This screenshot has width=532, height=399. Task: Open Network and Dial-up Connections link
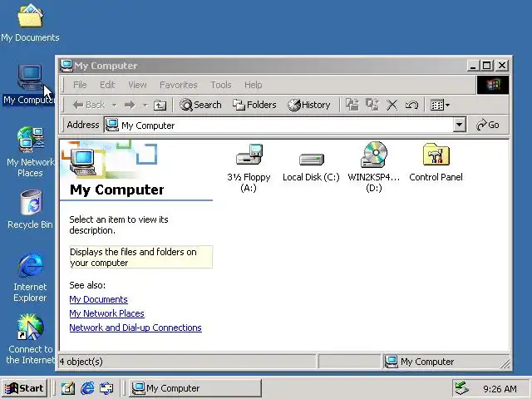tap(135, 328)
